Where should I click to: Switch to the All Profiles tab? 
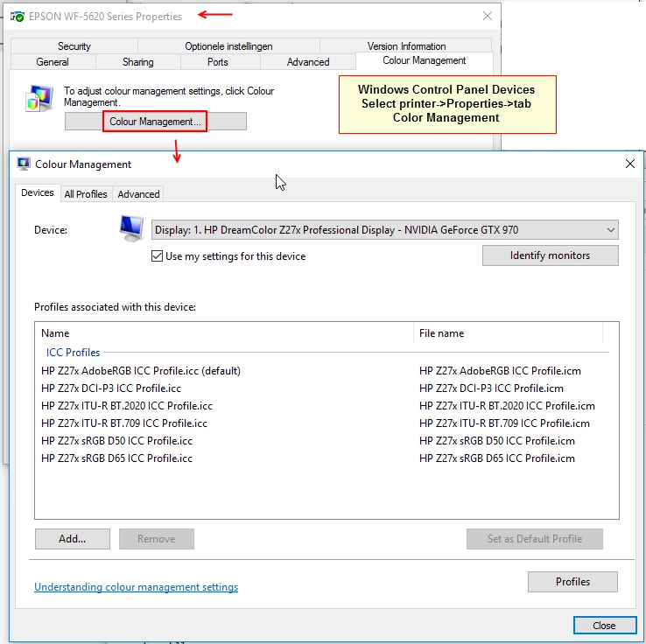[x=86, y=194]
